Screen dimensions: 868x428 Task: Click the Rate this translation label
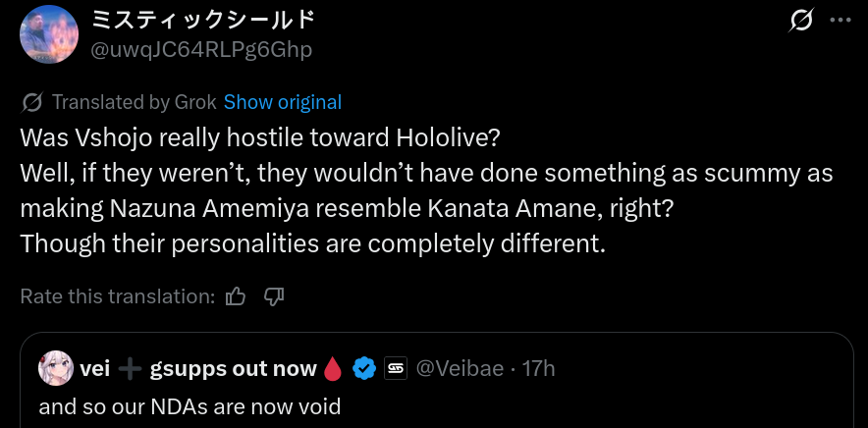click(117, 295)
